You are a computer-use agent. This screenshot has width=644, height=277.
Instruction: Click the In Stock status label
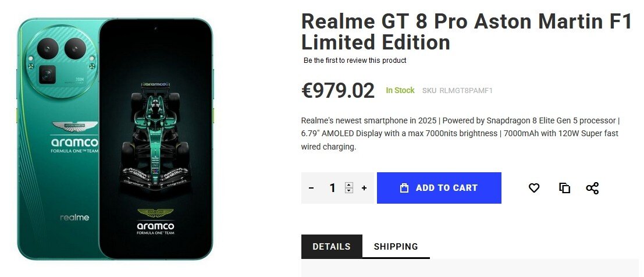[400, 90]
